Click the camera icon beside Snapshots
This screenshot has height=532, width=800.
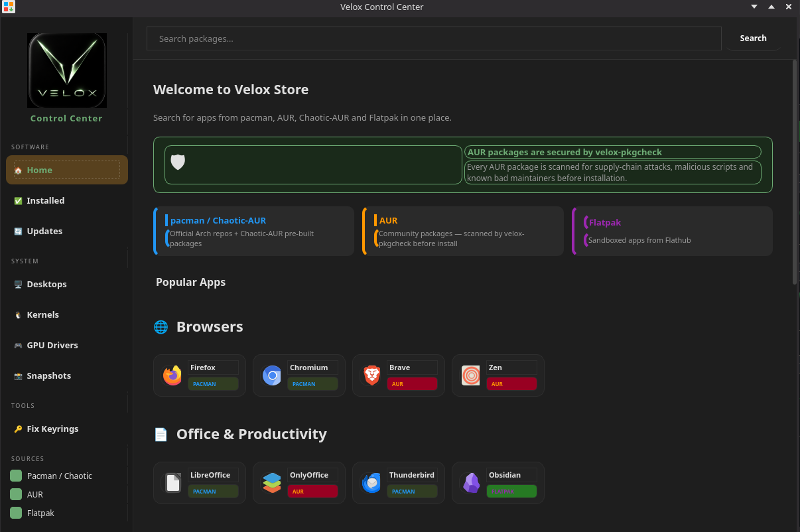pos(18,376)
